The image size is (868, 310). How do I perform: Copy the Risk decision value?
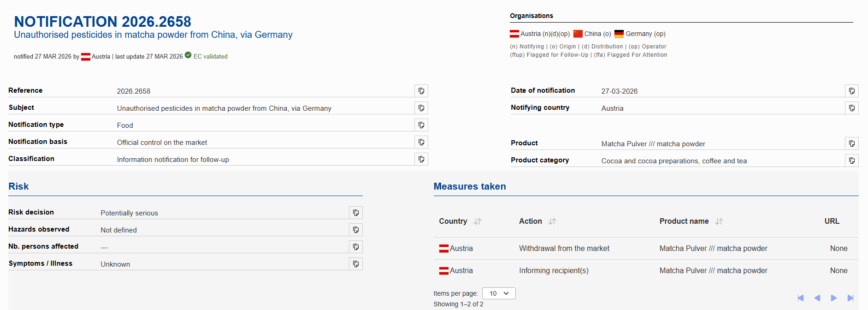tap(355, 213)
